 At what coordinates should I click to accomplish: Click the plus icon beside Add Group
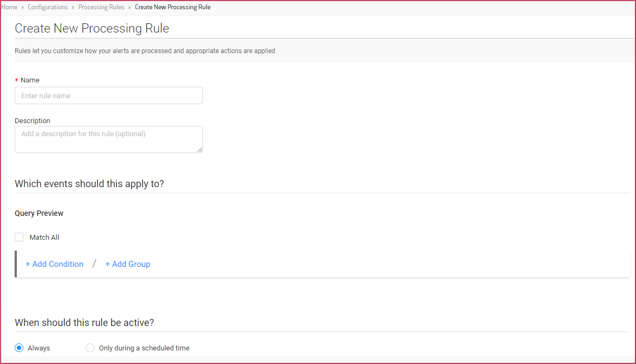(107, 264)
